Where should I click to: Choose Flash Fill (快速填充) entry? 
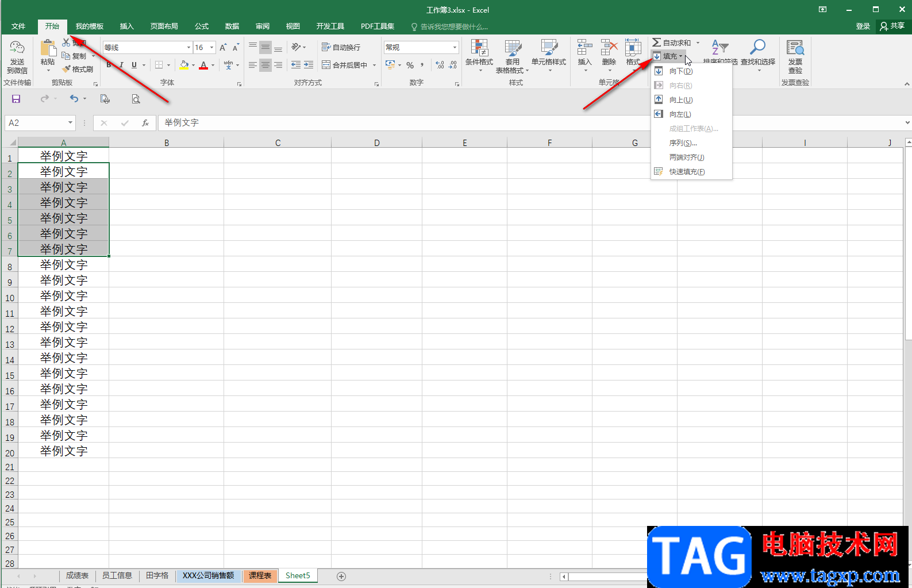coord(691,172)
